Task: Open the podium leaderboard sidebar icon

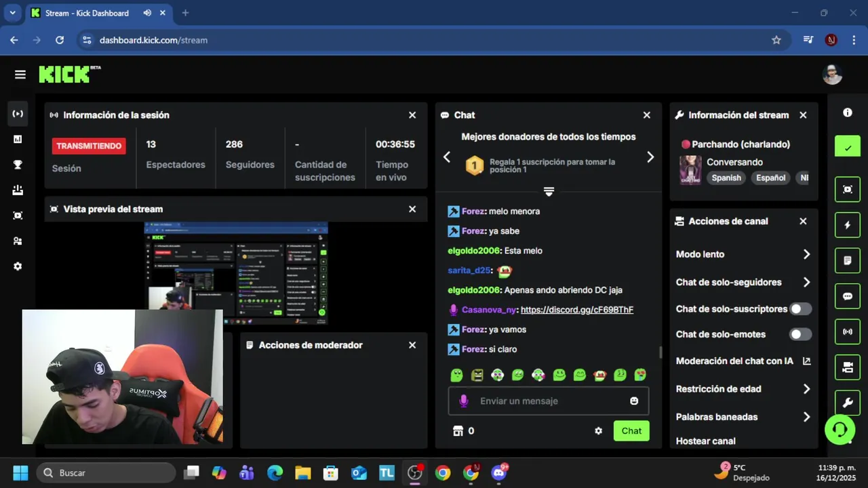Action: (x=18, y=190)
